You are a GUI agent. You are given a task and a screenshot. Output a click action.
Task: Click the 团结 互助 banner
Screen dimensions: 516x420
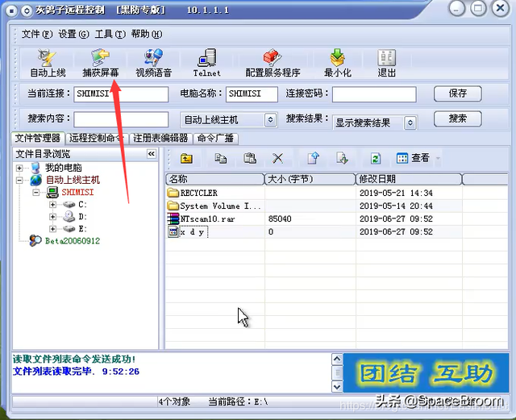[426, 373]
